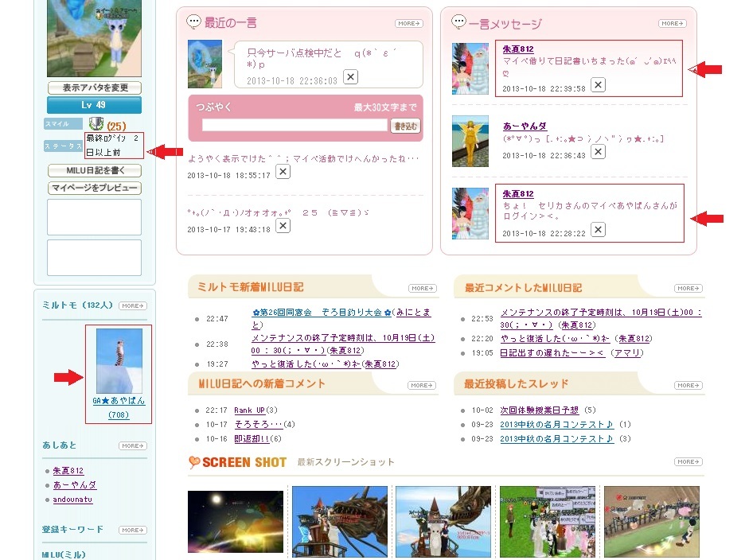Open マイページをプレビュー
This screenshot has height=560, width=745.
pyautogui.click(x=95, y=188)
